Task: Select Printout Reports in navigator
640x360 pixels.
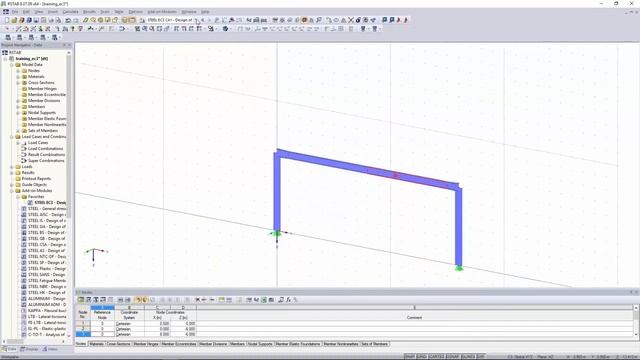Action: pos(36,178)
